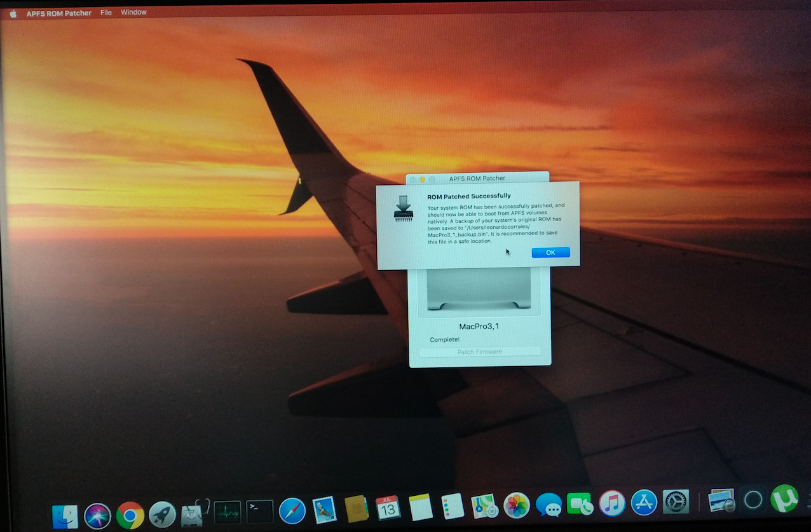This screenshot has height=532, width=811.
Task: Open Mail stamp icon in dock
Action: [x=325, y=510]
